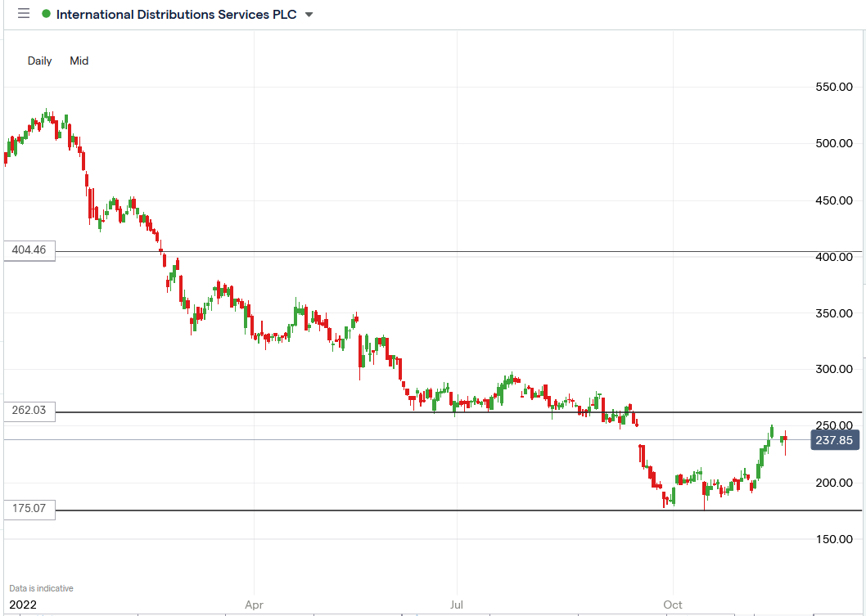Click the 200.00 price axis label
The height and width of the screenshot is (616, 866).
click(834, 483)
